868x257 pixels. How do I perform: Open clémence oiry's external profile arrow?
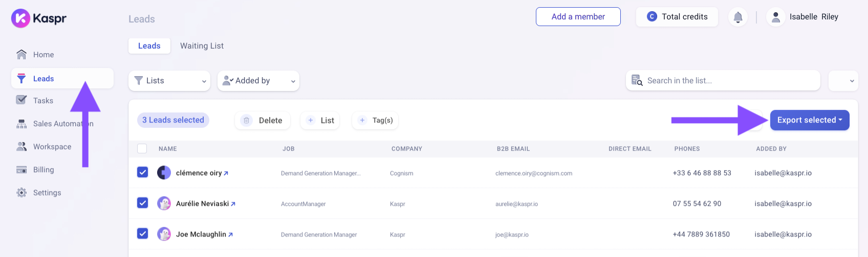226,173
